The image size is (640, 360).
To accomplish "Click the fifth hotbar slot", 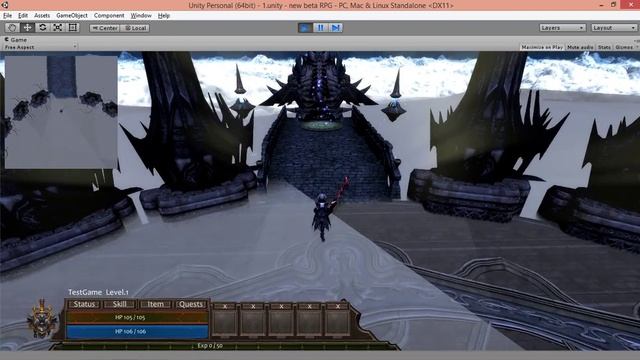I will pyautogui.click(x=338, y=323).
